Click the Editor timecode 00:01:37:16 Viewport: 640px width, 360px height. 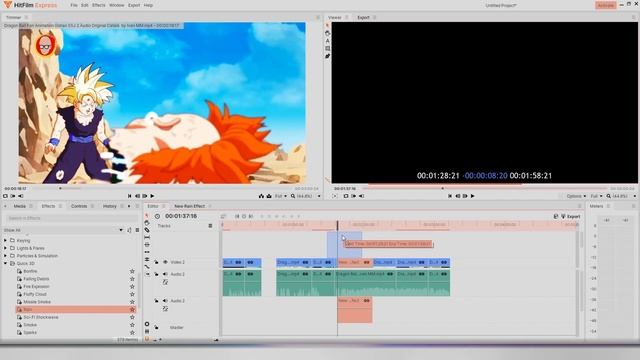click(181, 216)
